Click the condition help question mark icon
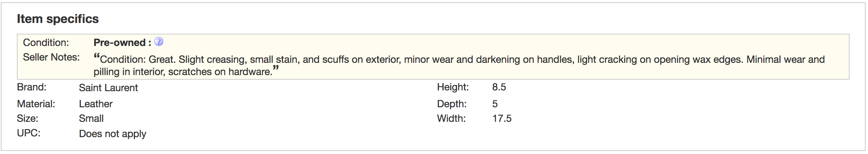The width and height of the screenshot is (868, 154). click(x=159, y=42)
